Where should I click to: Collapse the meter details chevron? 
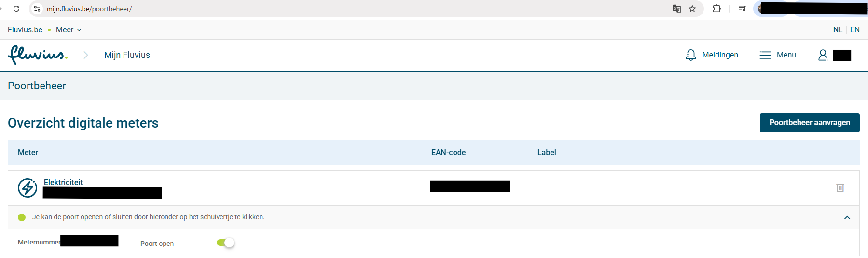click(847, 218)
